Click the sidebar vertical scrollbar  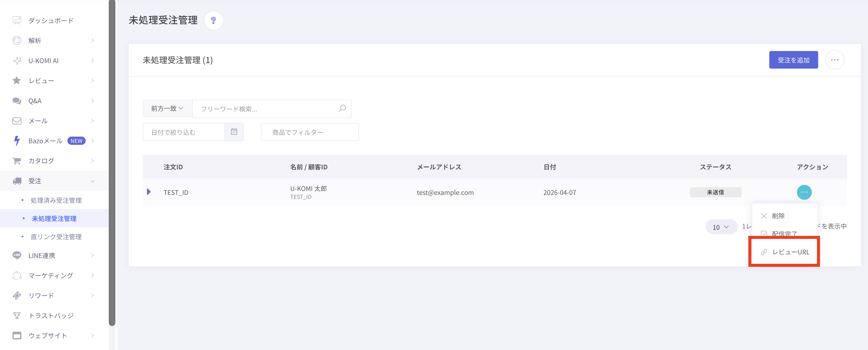click(112, 162)
